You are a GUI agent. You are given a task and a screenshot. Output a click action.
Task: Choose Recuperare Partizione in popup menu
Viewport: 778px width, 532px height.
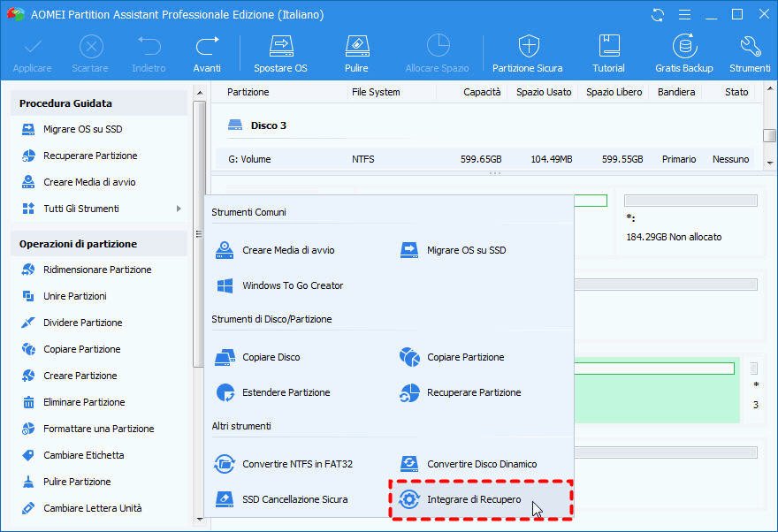[x=461, y=392]
